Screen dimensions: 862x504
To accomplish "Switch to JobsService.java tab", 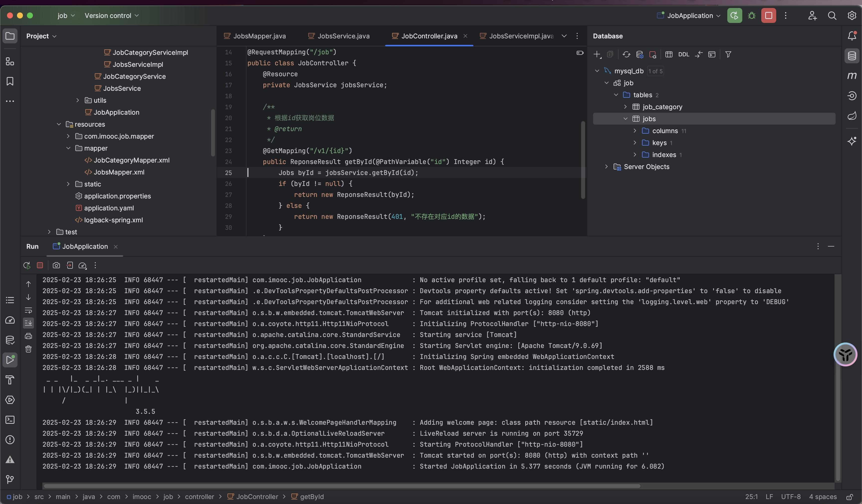I will (339, 36).
